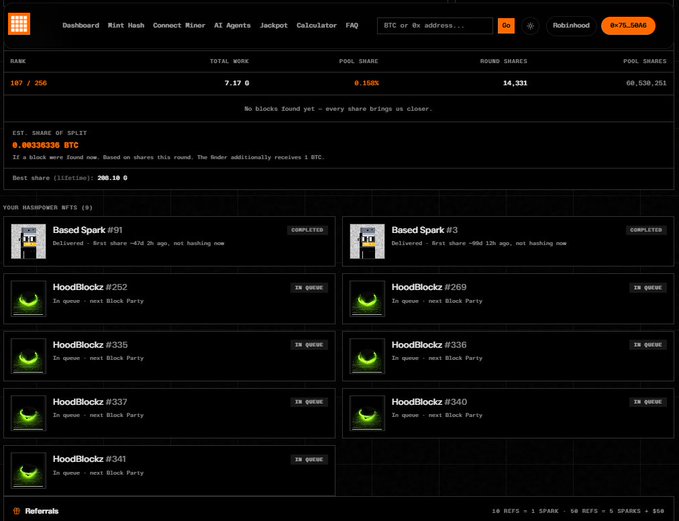The height and width of the screenshot is (521, 679).
Task: Click the Robinhood network button
Action: point(571,26)
